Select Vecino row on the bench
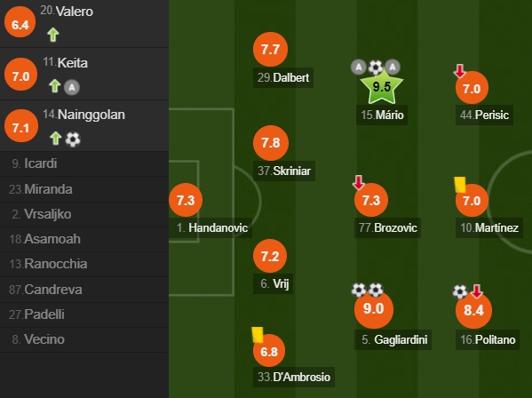This screenshot has width=532, height=398. (84, 339)
